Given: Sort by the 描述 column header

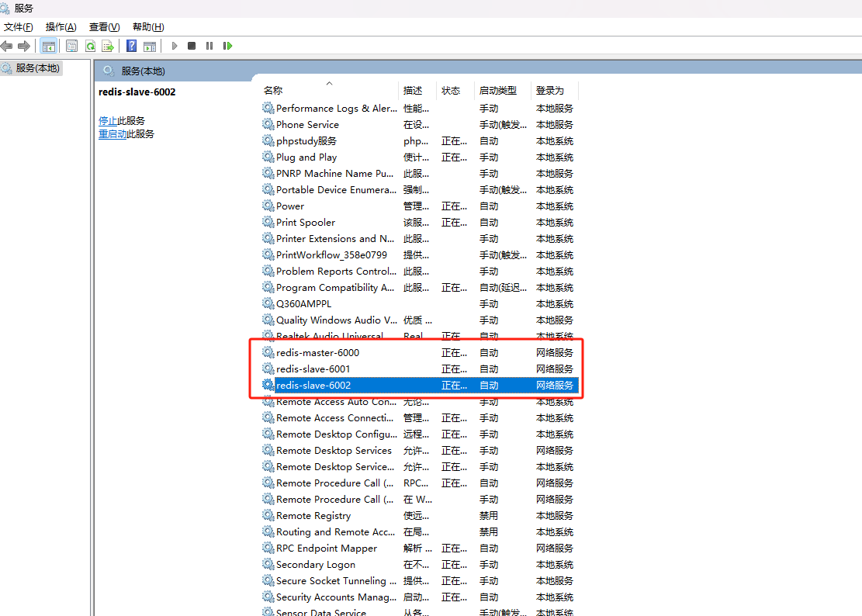Looking at the screenshot, I should (413, 91).
